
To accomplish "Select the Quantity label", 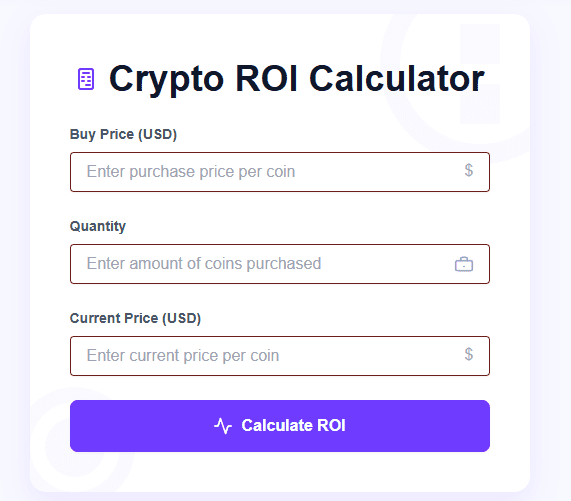I will click(98, 226).
